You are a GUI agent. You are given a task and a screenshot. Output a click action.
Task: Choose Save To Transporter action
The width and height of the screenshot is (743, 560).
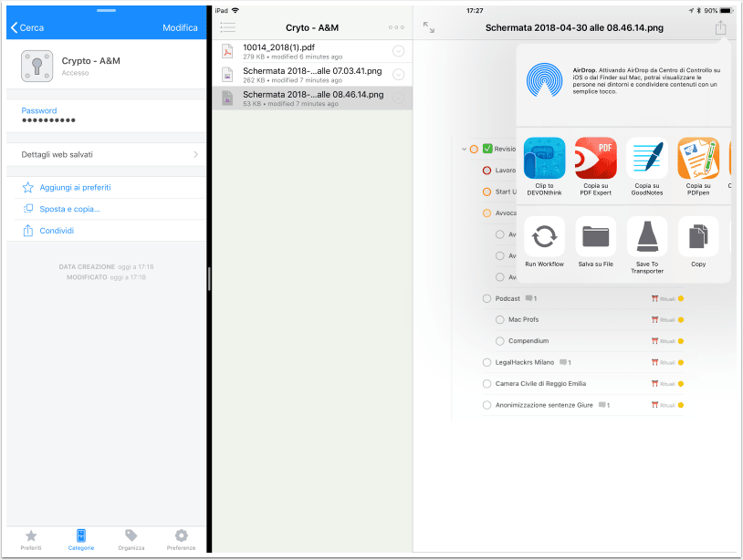click(647, 236)
